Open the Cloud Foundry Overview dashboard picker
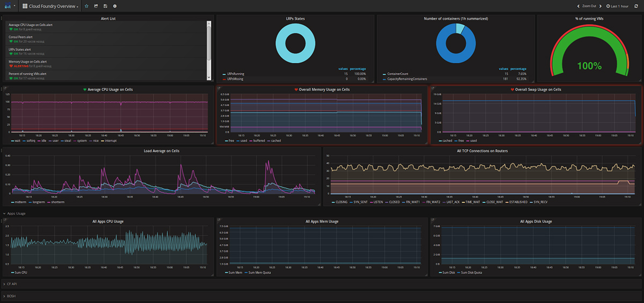 point(50,6)
